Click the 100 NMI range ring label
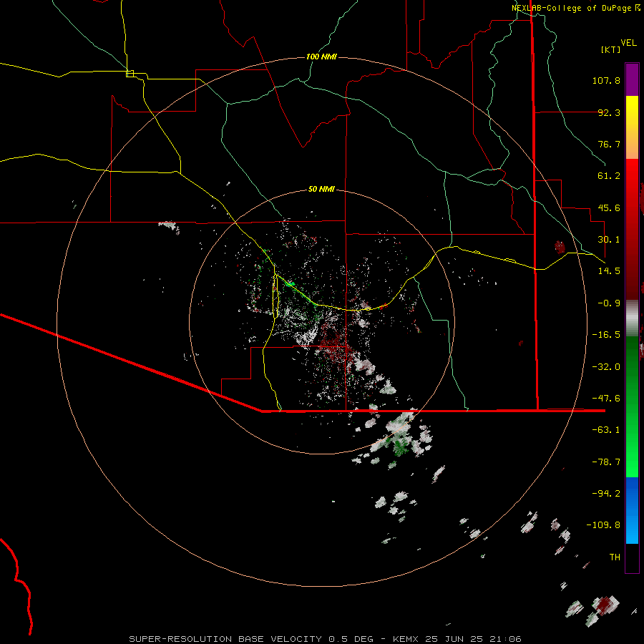The height and width of the screenshot is (644, 644). (x=321, y=57)
